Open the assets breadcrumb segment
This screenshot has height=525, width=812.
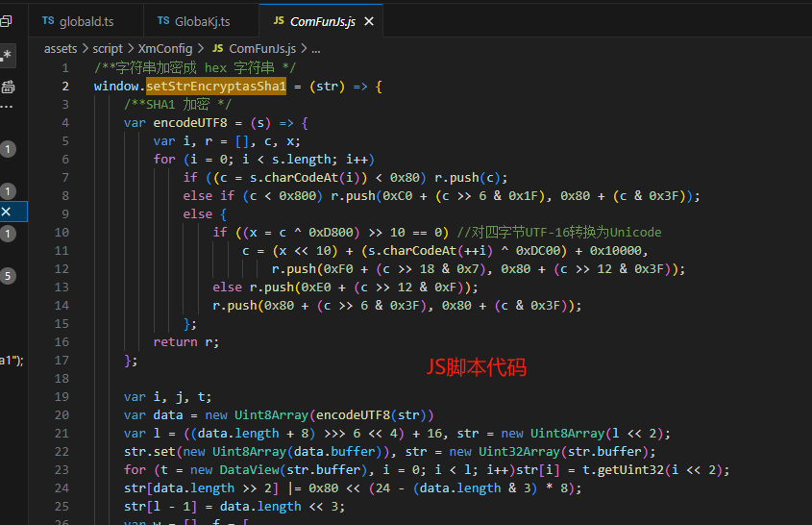61,49
